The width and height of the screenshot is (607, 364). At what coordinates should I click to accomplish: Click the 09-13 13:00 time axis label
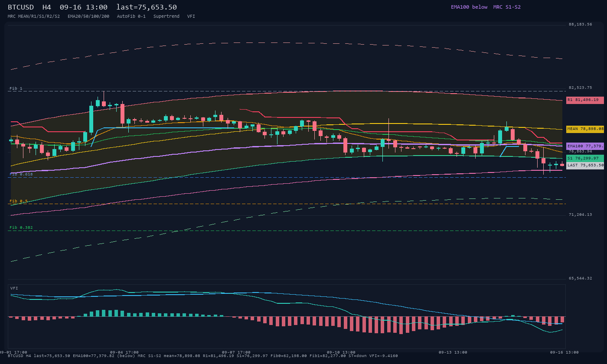453,352
